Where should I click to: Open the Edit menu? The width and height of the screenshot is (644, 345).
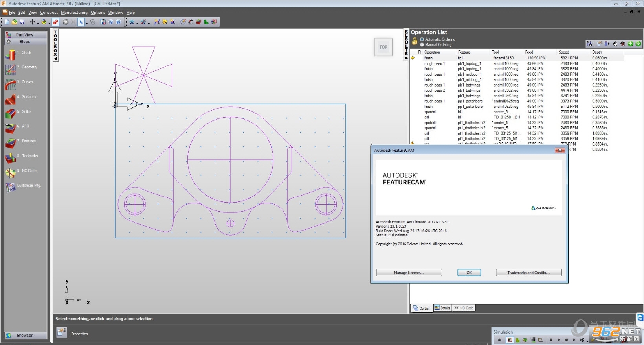[x=22, y=12]
